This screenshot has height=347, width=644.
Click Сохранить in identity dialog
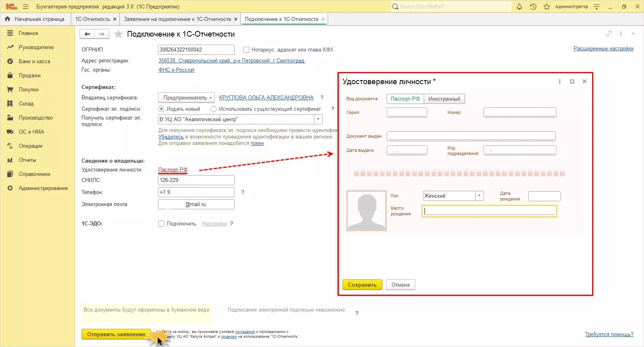tap(362, 285)
